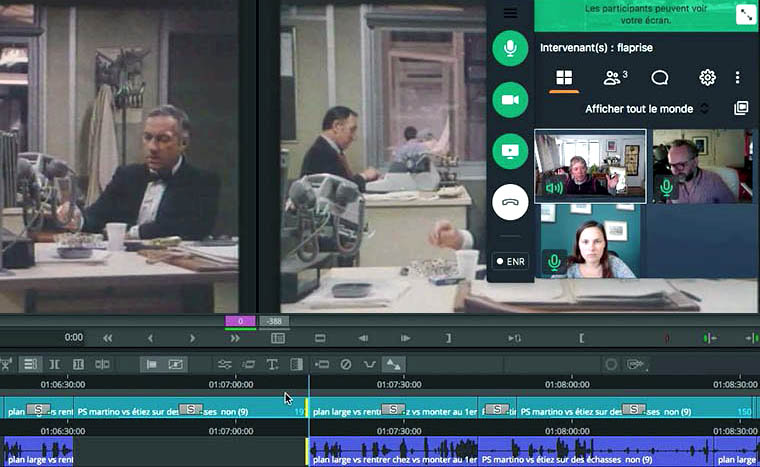The height and width of the screenshot is (467, 760).
Task: Click the speaker icon on the active speaker's tile
Action: pos(554,188)
